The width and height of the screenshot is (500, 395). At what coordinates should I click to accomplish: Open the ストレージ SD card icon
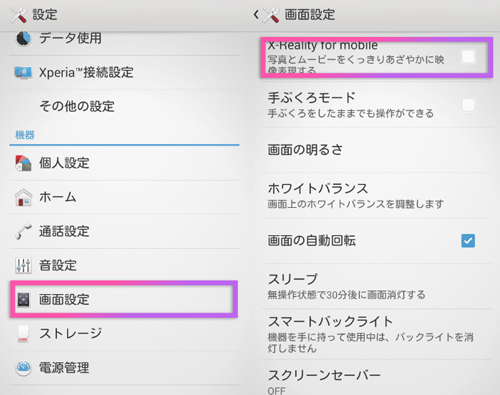[x=23, y=334]
